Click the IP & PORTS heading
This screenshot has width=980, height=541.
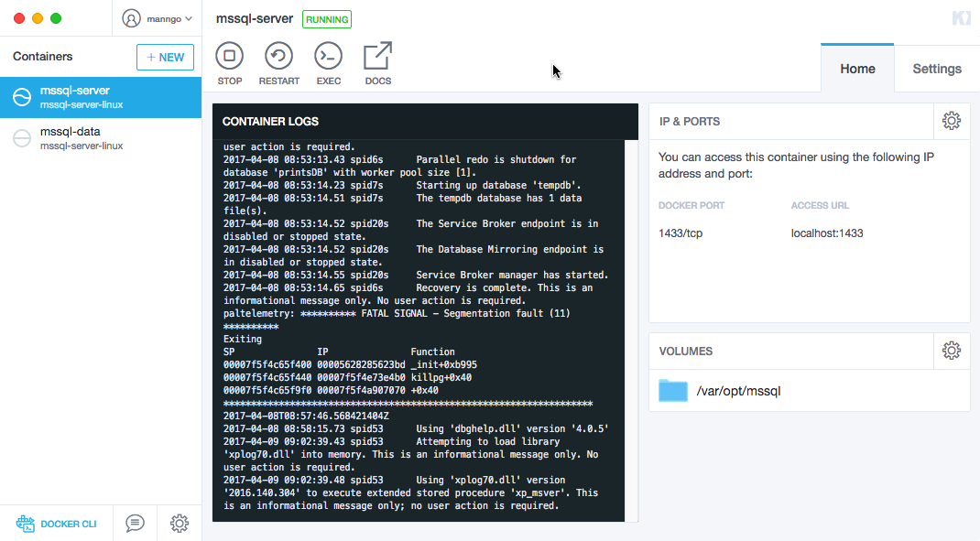690,121
